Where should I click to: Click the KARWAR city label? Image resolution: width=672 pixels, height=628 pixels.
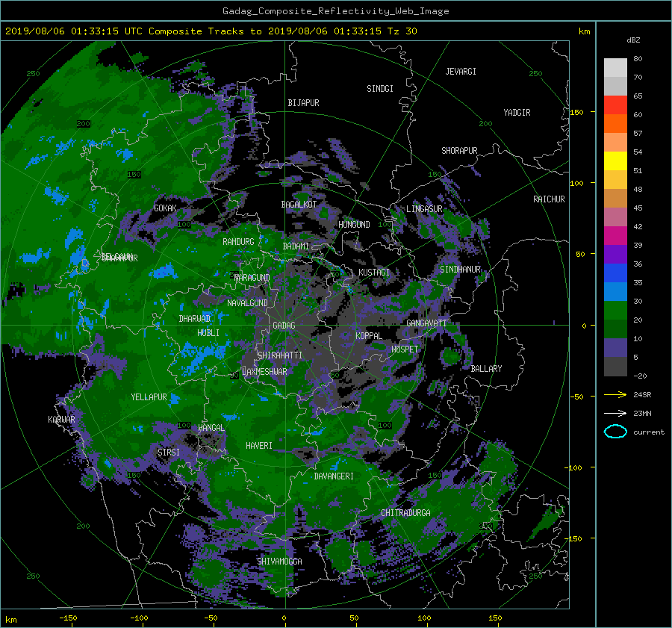point(61,420)
